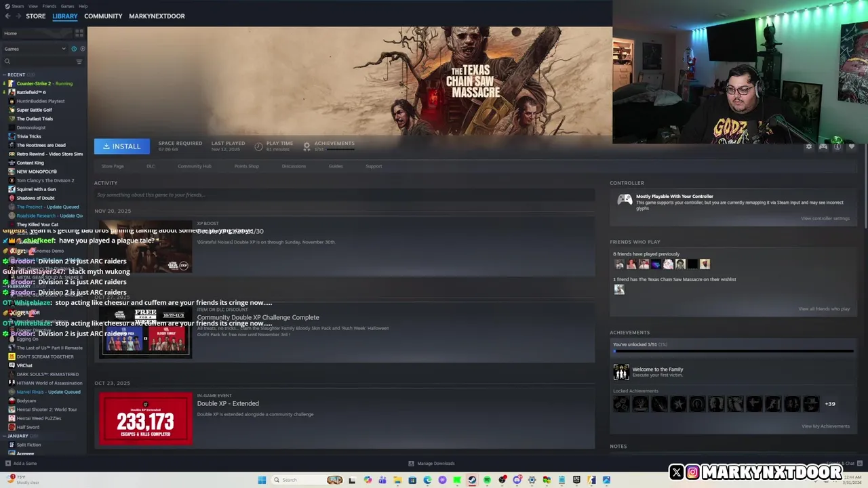Viewport: 868px width, 488px height.
Task: Open the MARKYNEXTDOOR profile tab
Action: tap(157, 16)
